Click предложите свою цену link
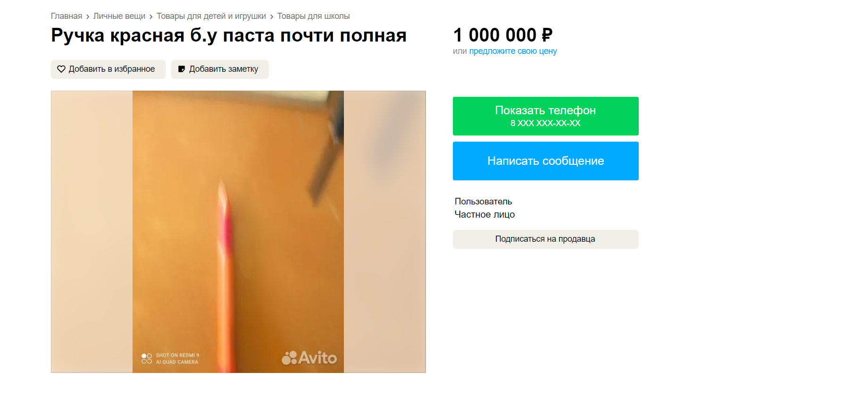This screenshot has width=868, height=398. (x=513, y=51)
